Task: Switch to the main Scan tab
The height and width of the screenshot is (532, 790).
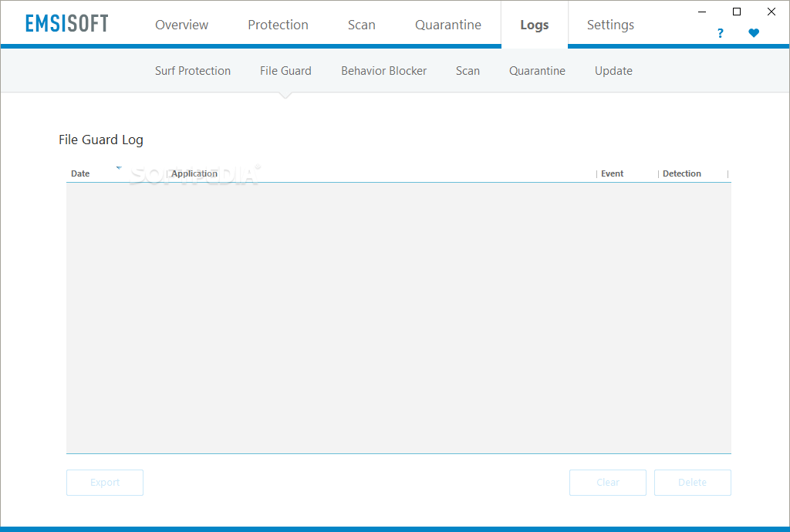Action: click(x=362, y=25)
